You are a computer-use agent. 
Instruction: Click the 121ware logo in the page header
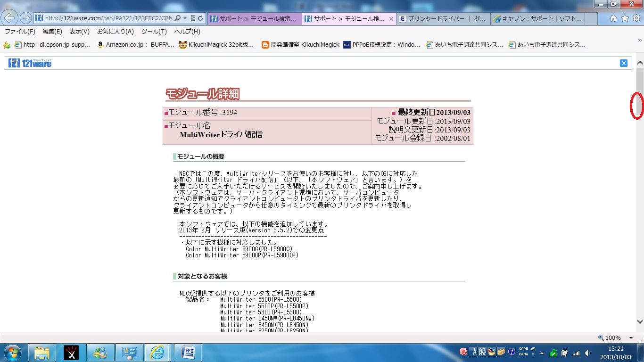30,63
